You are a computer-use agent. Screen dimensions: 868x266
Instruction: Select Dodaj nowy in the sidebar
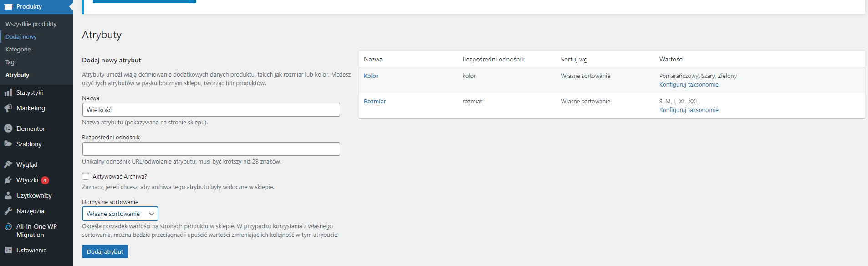pyautogui.click(x=21, y=36)
